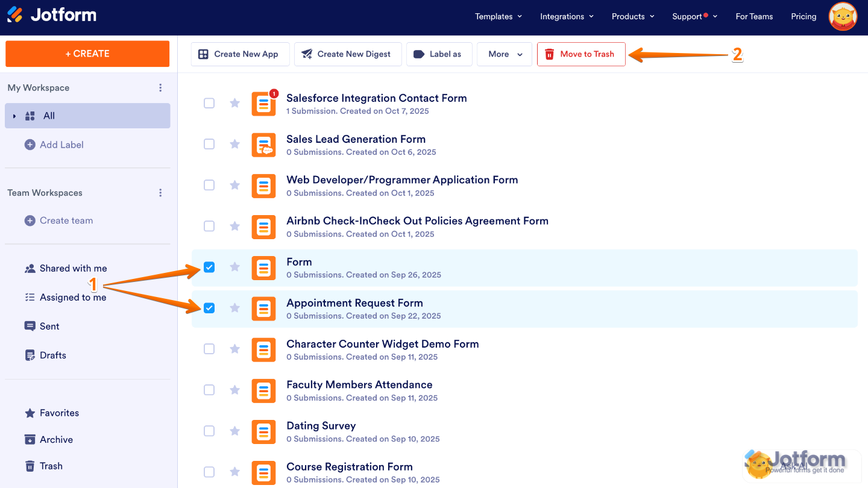Image resolution: width=868 pixels, height=488 pixels.
Task: Expand the All folder tree arrow
Action: [14, 116]
